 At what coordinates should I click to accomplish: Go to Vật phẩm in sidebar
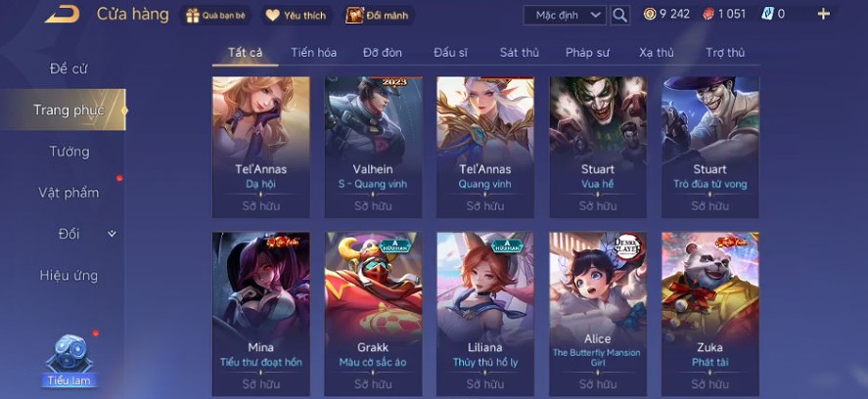pyautogui.click(x=69, y=193)
